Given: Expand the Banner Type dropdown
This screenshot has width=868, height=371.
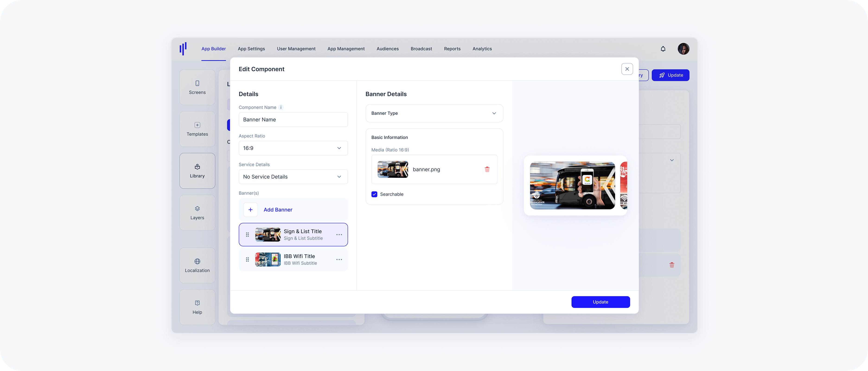Looking at the screenshot, I should coord(434,113).
